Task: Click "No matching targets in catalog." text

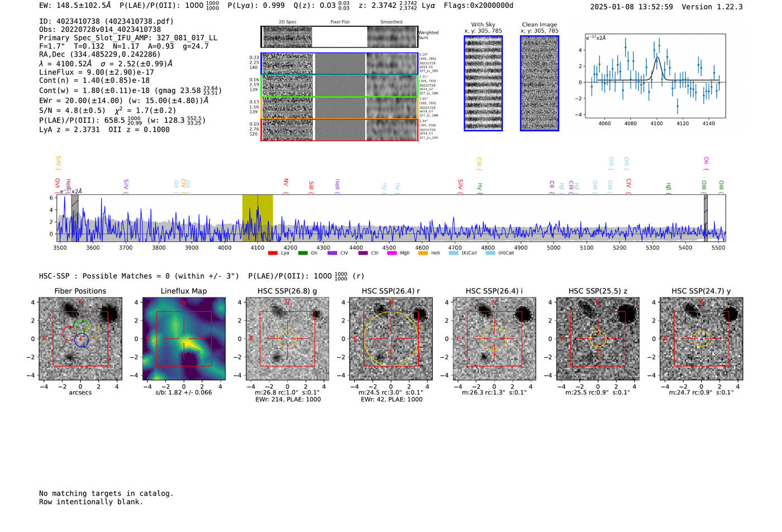Action: click(106, 493)
